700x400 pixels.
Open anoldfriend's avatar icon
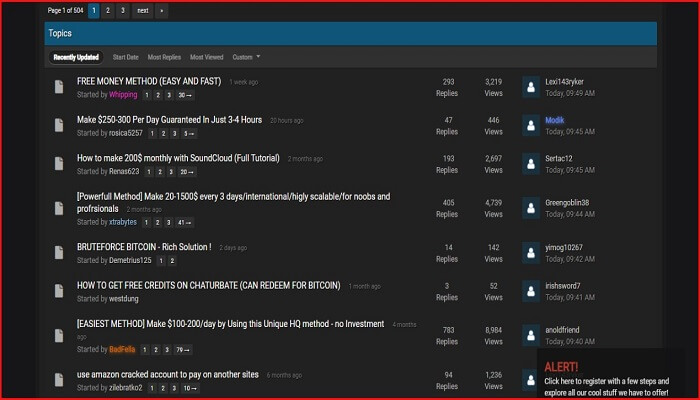coord(530,335)
